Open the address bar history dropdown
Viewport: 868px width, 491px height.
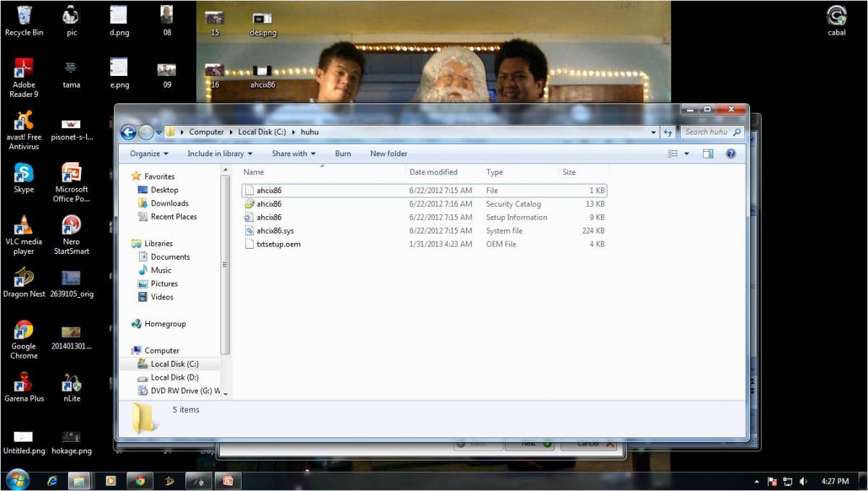coord(654,132)
